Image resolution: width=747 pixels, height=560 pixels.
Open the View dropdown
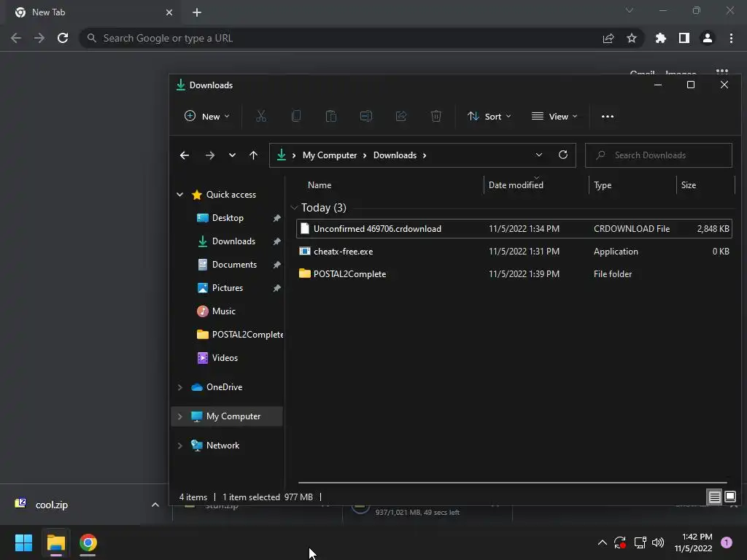coord(554,116)
